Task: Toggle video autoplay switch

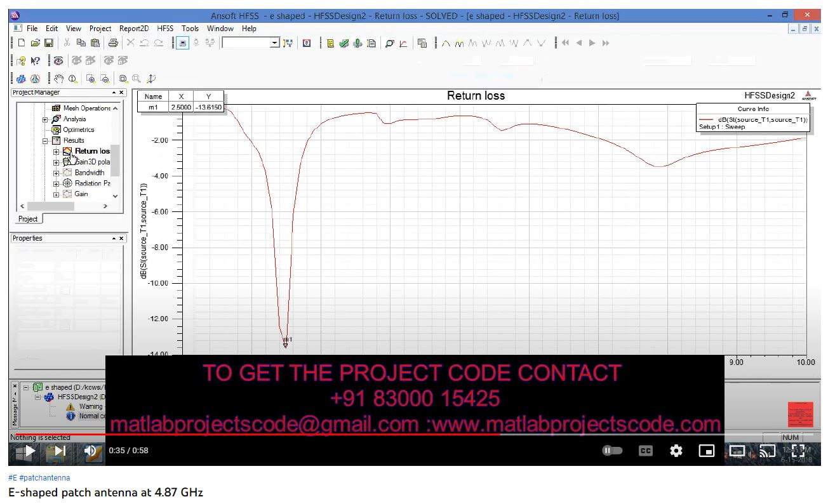Action: click(612, 450)
